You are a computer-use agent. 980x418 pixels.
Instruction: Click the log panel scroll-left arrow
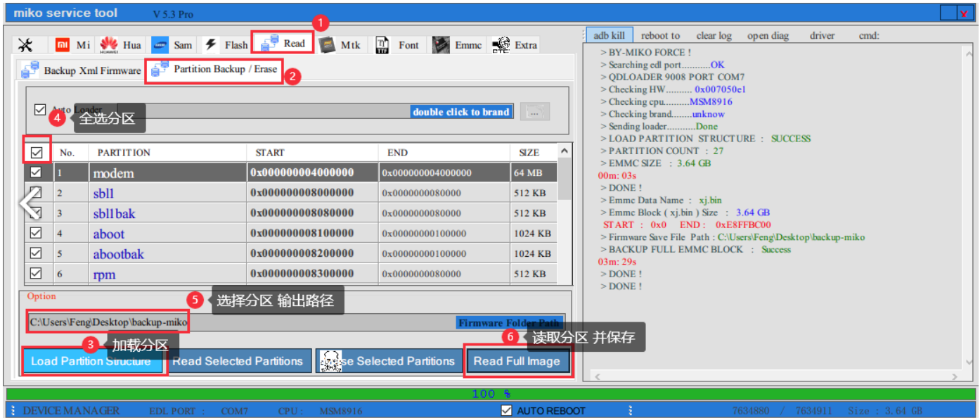[597, 377]
